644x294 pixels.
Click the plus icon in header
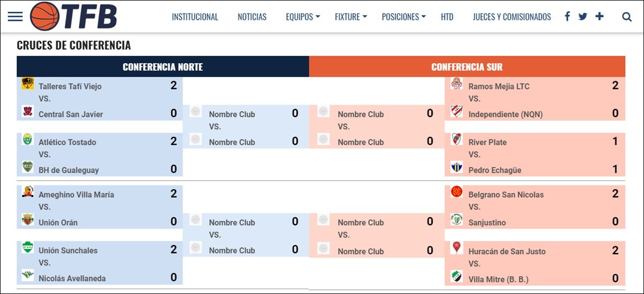pos(599,17)
